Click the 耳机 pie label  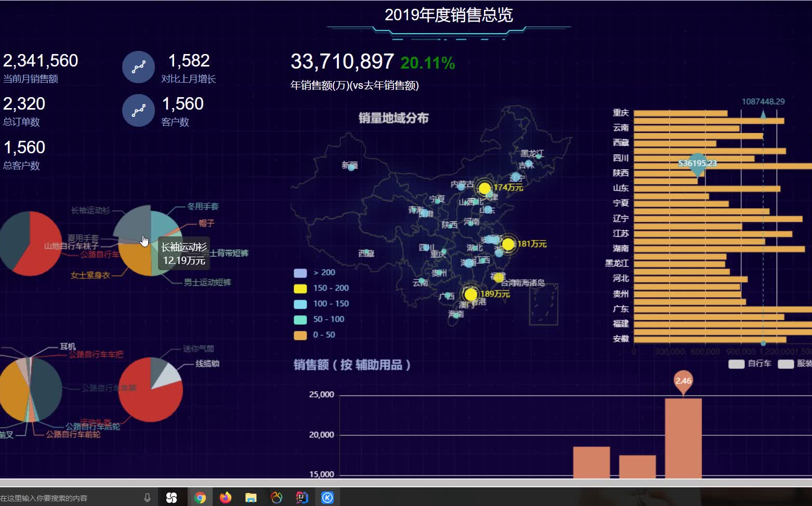(x=68, y=347)
